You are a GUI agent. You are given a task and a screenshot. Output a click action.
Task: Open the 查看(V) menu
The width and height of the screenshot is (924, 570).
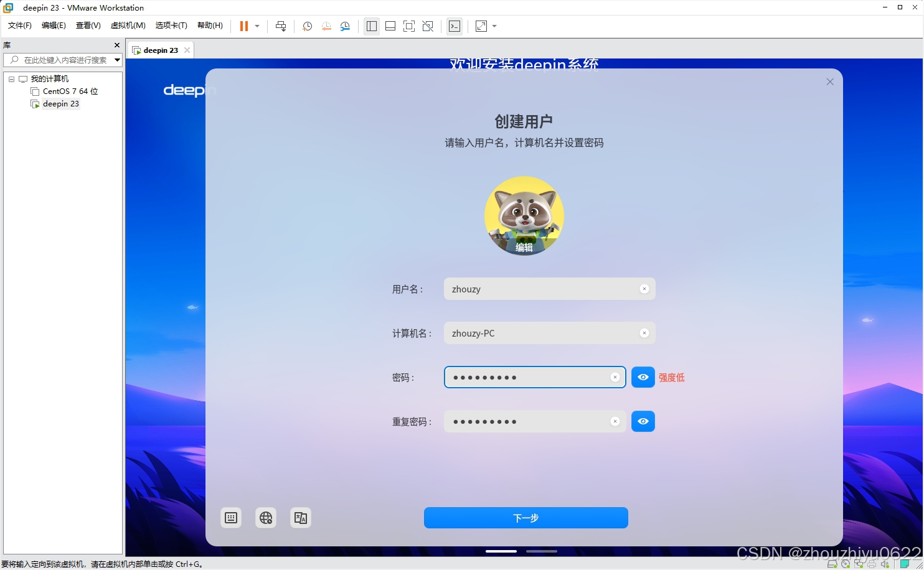coord(88,26)
